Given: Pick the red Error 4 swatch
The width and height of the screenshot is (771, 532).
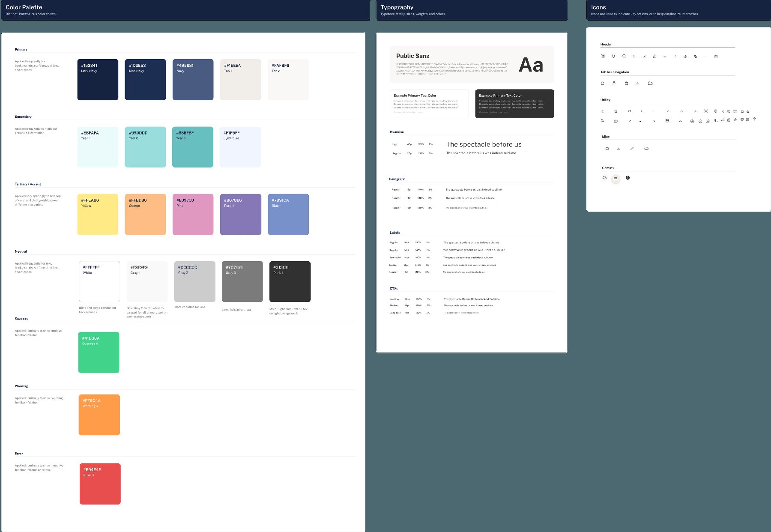Looking at the screenshot, I should [100, 484].
